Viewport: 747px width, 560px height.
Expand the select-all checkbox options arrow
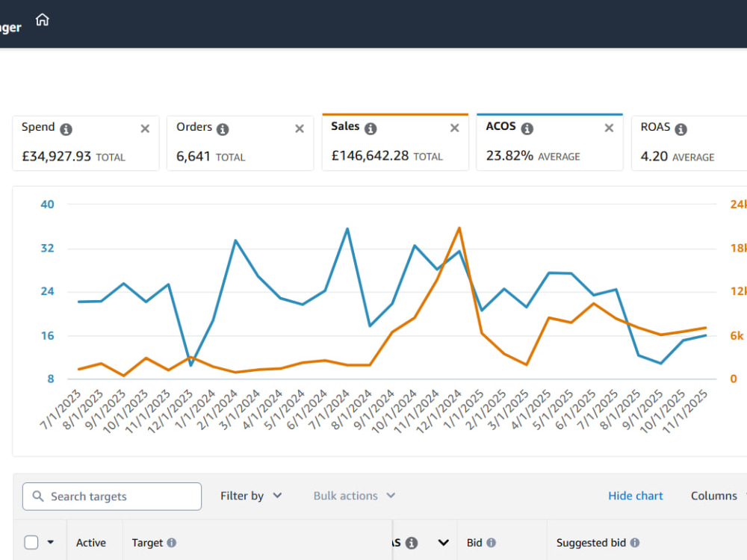(x=51, y=542)
